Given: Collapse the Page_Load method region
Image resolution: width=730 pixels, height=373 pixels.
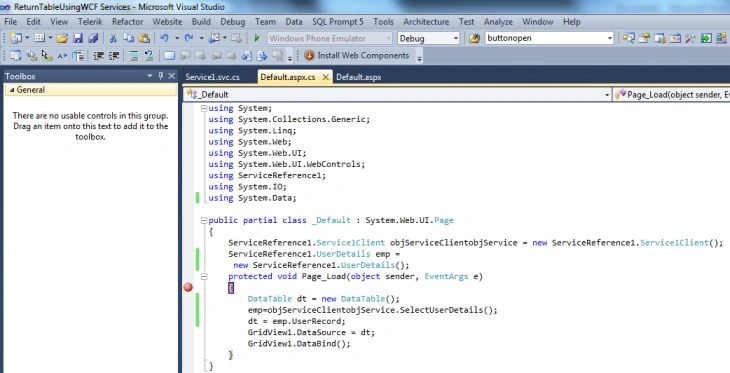Looking at the screenshot, I should pos(203,276).
